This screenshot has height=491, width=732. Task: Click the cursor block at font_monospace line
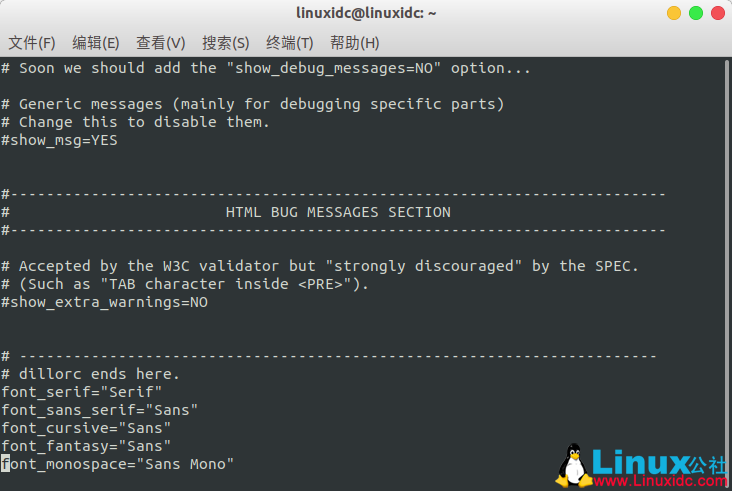5,464
